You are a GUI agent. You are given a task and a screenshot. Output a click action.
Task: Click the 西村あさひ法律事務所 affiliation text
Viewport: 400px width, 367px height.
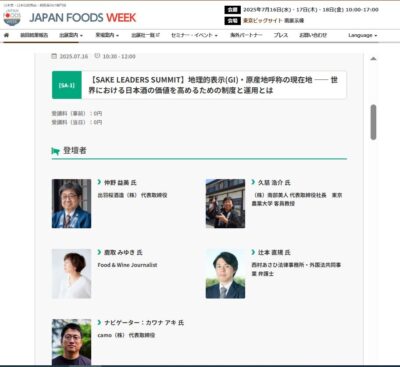tap(296, 269)
